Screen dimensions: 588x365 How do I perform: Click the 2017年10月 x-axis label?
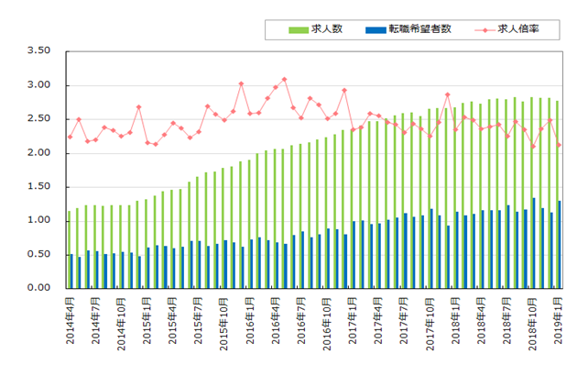coord(430,324)
